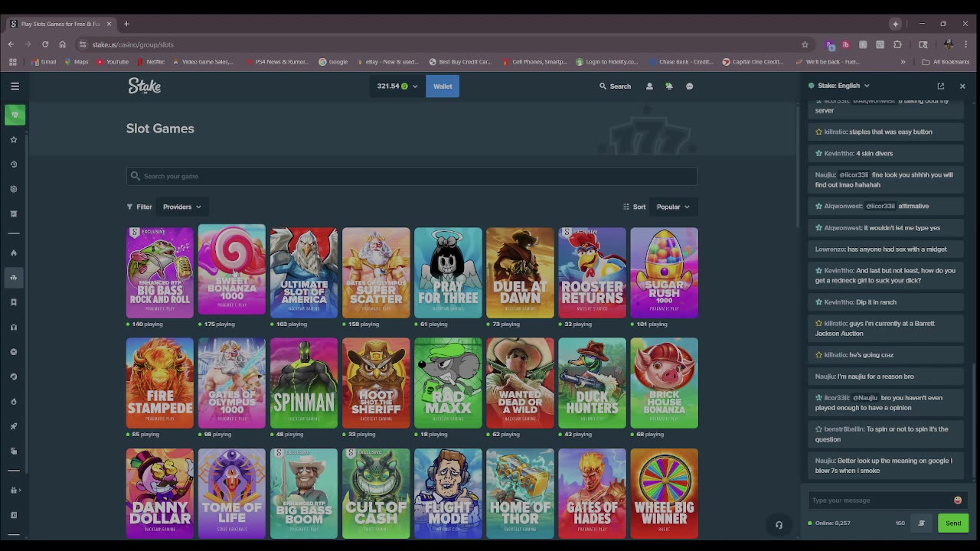Open Sweet Bonanza 1000 game
This screenshot has height=551, width=980.
coord(232,269)
